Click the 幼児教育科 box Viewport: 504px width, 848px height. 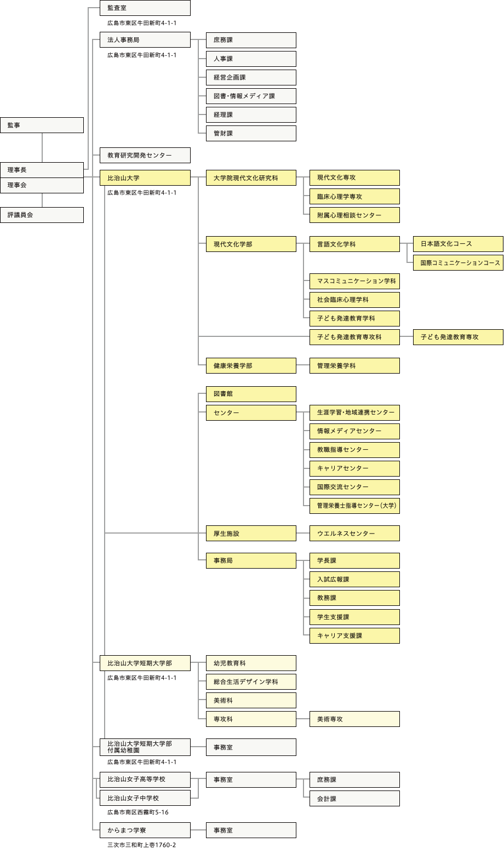click(x=251, y=663)
